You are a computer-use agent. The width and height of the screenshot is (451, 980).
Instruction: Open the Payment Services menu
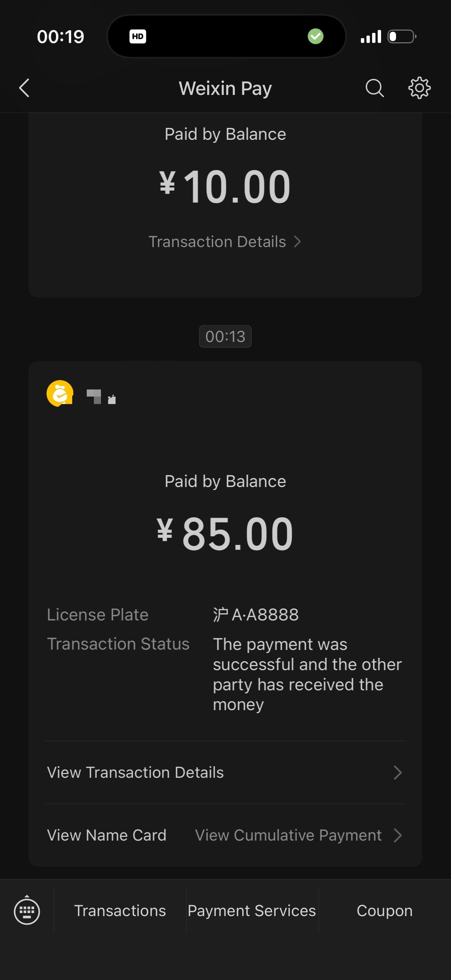click(252, 911)
